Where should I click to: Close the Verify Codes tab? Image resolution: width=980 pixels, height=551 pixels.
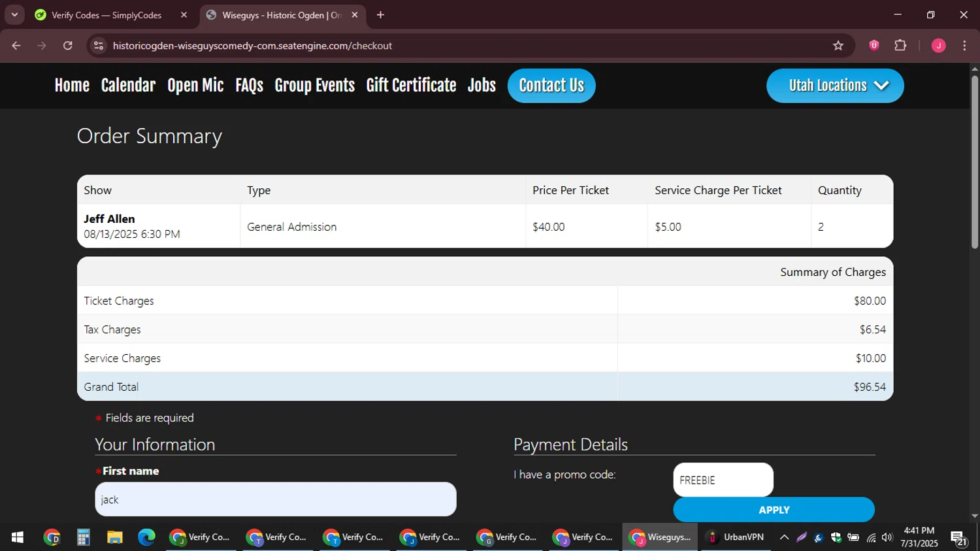(184, 14)
